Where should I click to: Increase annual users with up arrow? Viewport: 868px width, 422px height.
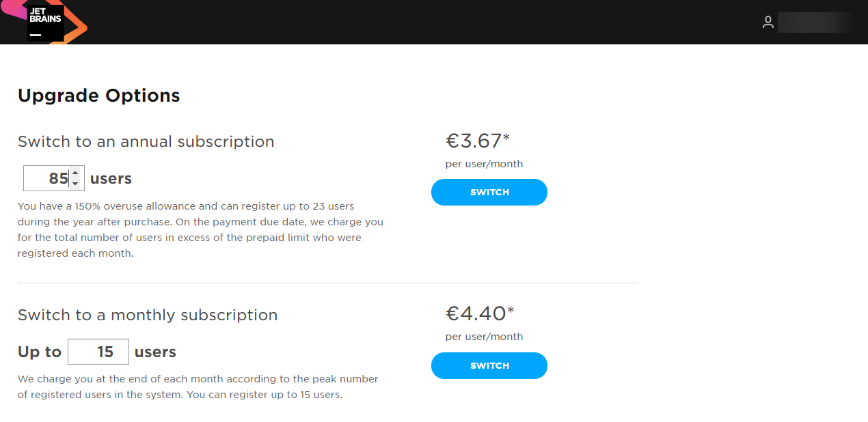tap(76, 173)
